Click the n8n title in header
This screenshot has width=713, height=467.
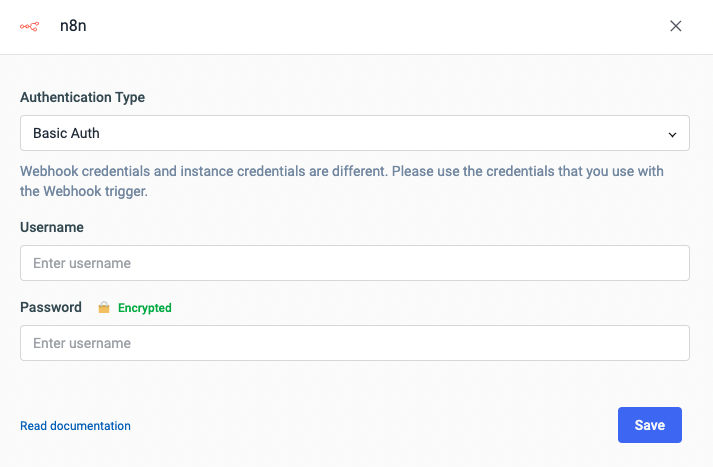(x=74, y=26)
